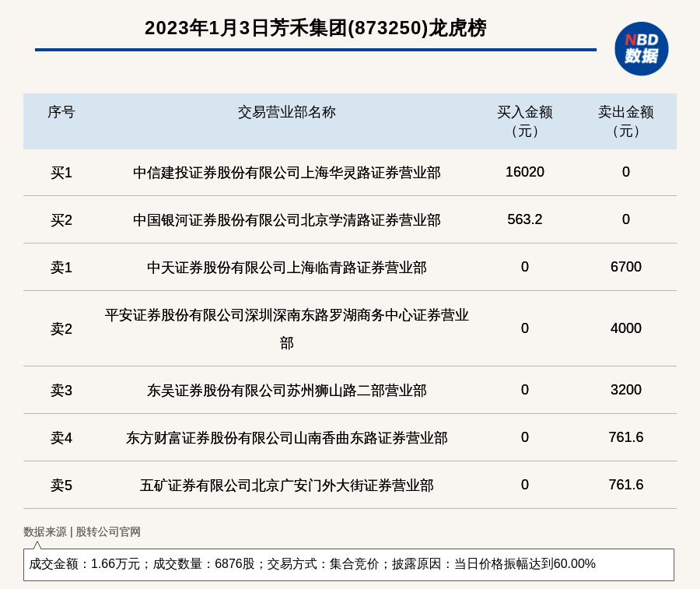Select 中国银河证券 北京学清路证券营业部 name
Screen dimensions: 700x589
286,219
